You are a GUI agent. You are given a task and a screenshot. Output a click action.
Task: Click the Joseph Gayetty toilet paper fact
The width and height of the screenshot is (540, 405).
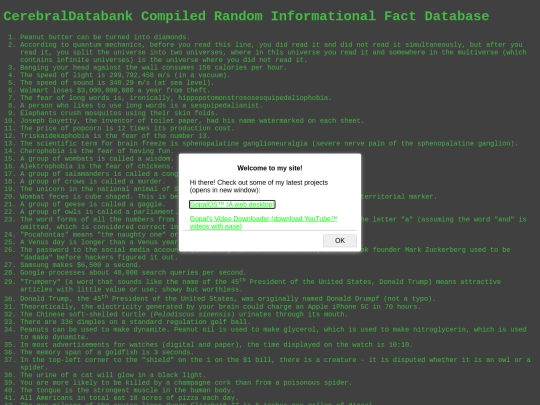192,121
